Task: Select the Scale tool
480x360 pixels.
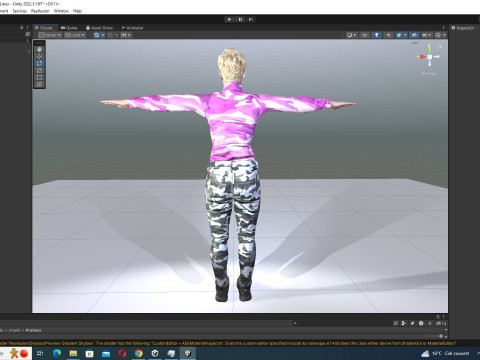Action: pos(39,70)
